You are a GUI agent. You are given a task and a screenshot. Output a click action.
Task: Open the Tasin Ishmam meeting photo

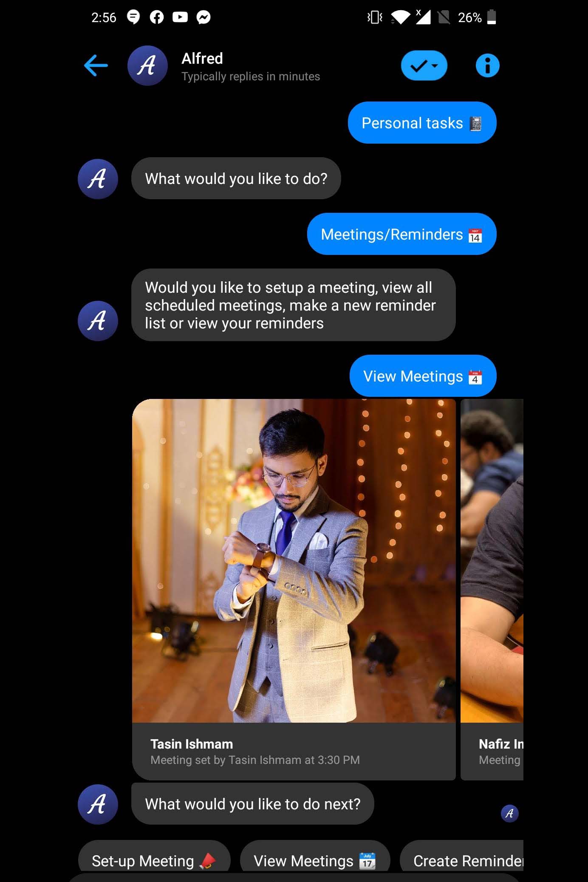click(294, 560)
